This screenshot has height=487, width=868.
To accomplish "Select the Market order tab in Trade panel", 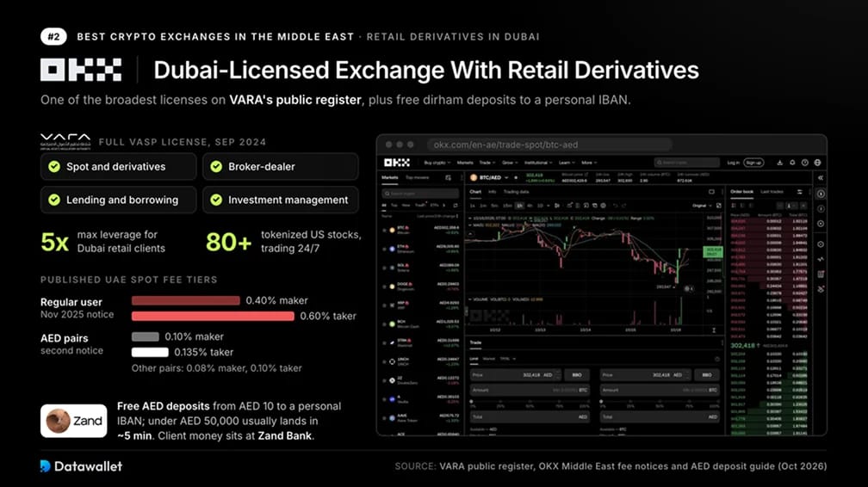I will pyautogui.click(x=489, y=359).
